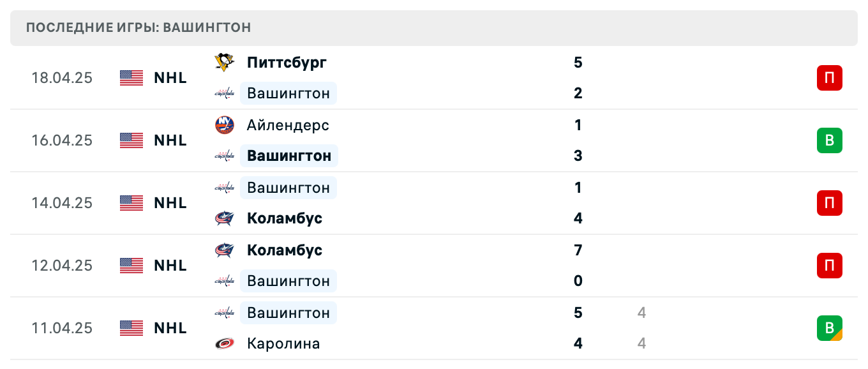Click the shootout score 4 next to Каролина
Image resolution: width=868 pixels, height=369 pixels.
click(641, 343)
